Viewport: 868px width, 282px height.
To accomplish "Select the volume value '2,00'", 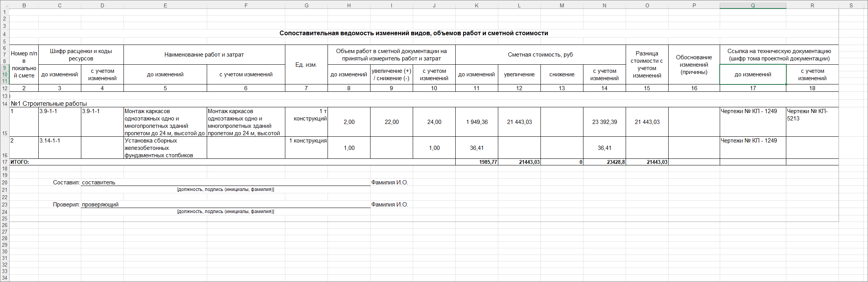I will pos(349,122).
